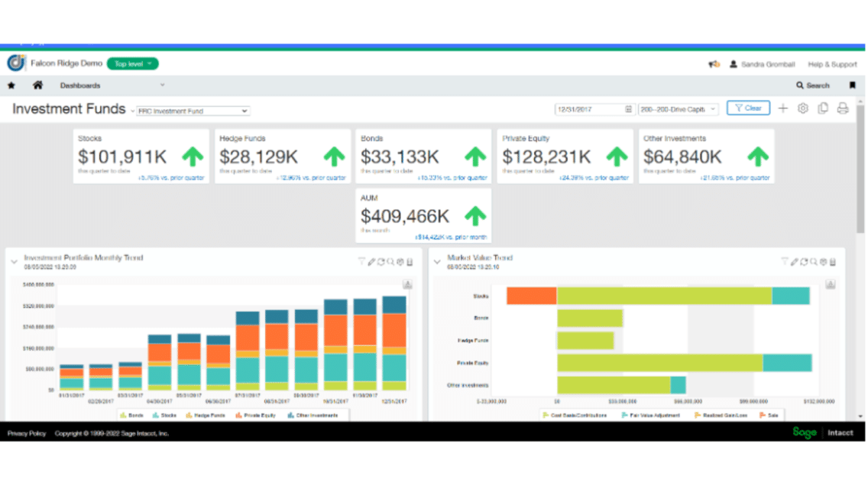Open Search in the navigation bar
Screen dimensions: 868x488
[813, 86]
